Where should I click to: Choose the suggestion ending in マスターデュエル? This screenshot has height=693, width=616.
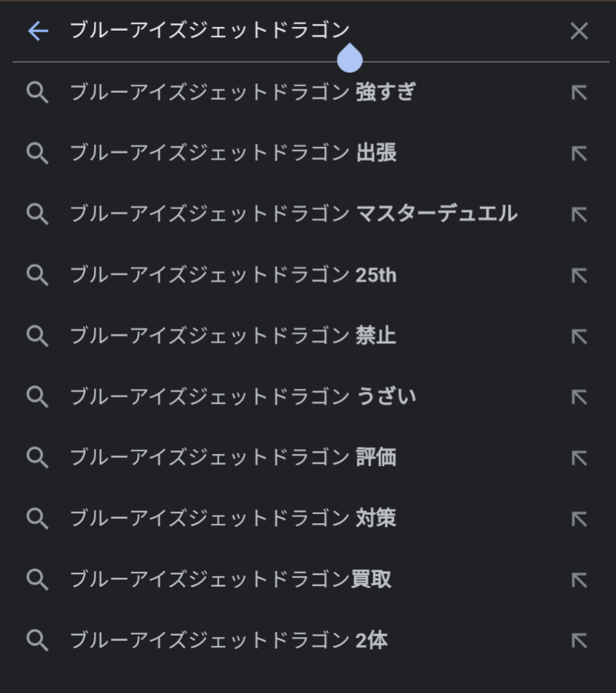point(293,214)
